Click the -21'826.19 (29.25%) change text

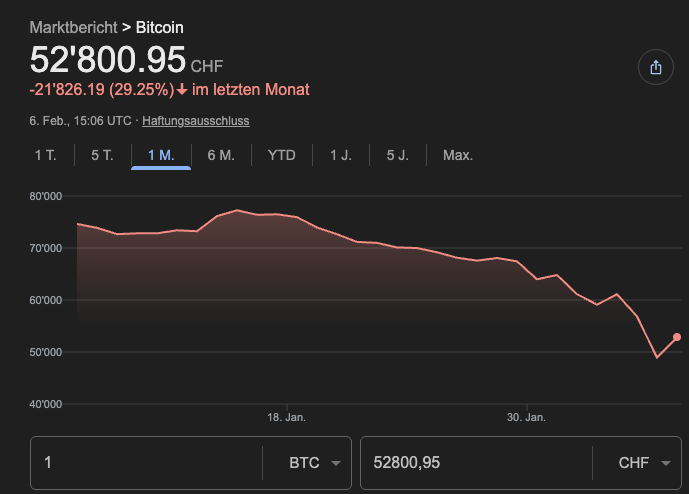click(x=102, y=90)
